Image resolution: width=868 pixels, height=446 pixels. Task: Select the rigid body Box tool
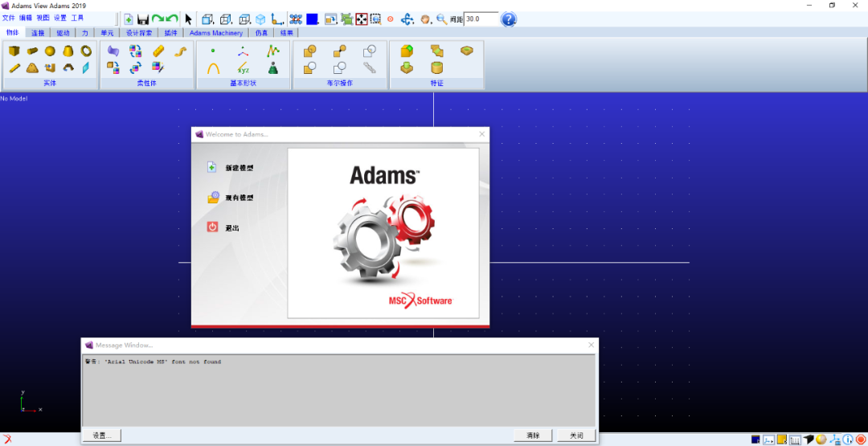[14, 51]
